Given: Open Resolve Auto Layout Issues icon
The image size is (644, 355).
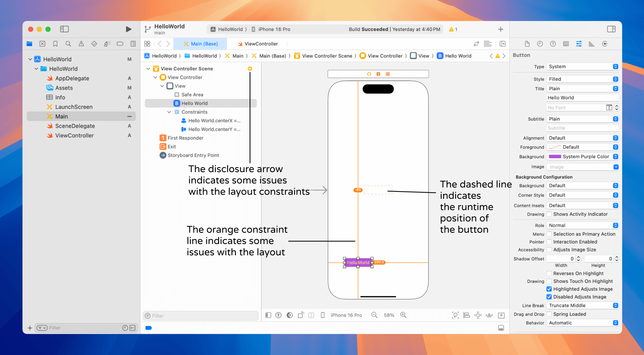Looking at the screenshot, I should pyautogui.click(x=489, y=315).
